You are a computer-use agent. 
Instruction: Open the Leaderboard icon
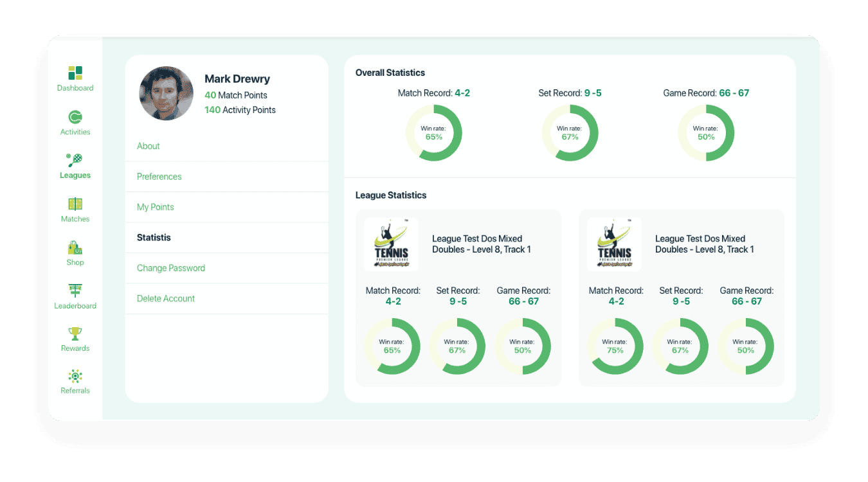point(75,290)
